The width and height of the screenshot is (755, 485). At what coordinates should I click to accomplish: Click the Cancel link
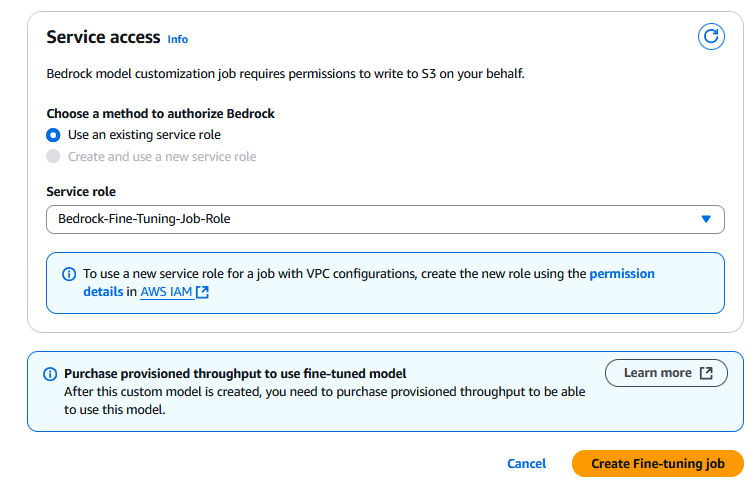(527, 464)
